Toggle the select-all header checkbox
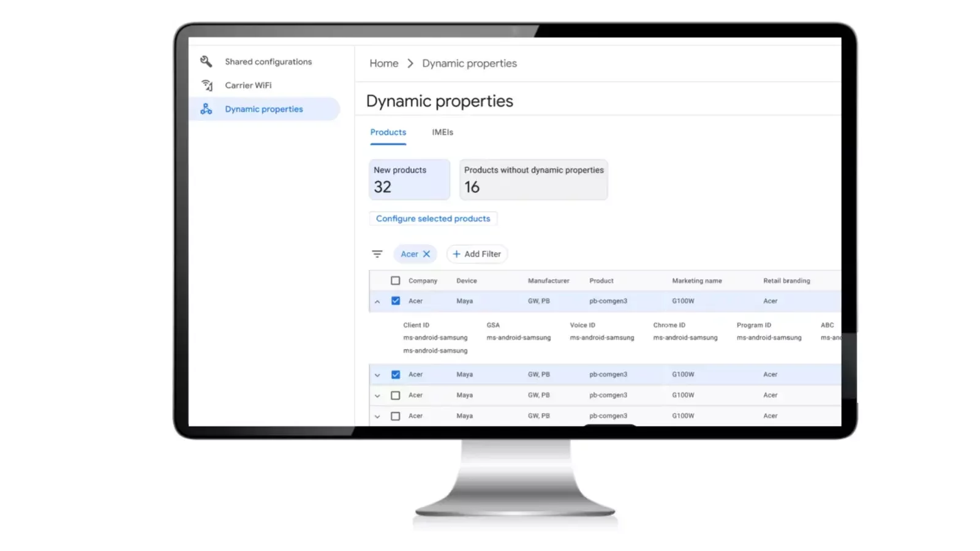The image size is (980, 551). point(396,281)
